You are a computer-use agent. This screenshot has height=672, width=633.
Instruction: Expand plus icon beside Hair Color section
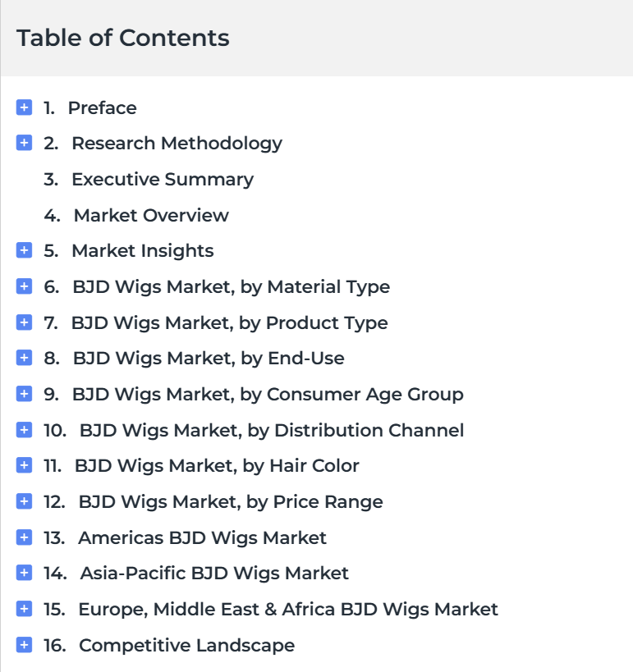point(24,465)
